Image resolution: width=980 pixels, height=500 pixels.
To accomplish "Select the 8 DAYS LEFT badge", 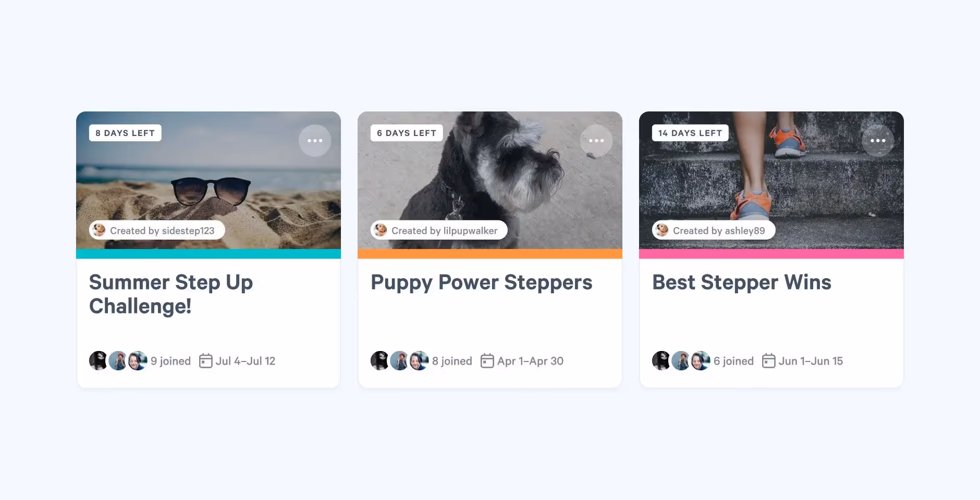I will pos(125,133).
